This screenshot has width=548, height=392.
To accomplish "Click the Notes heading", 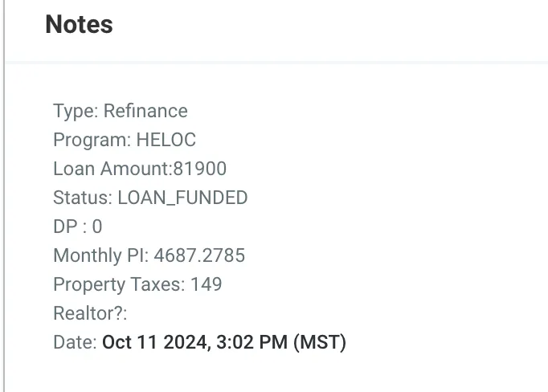I will pos(79,24).
